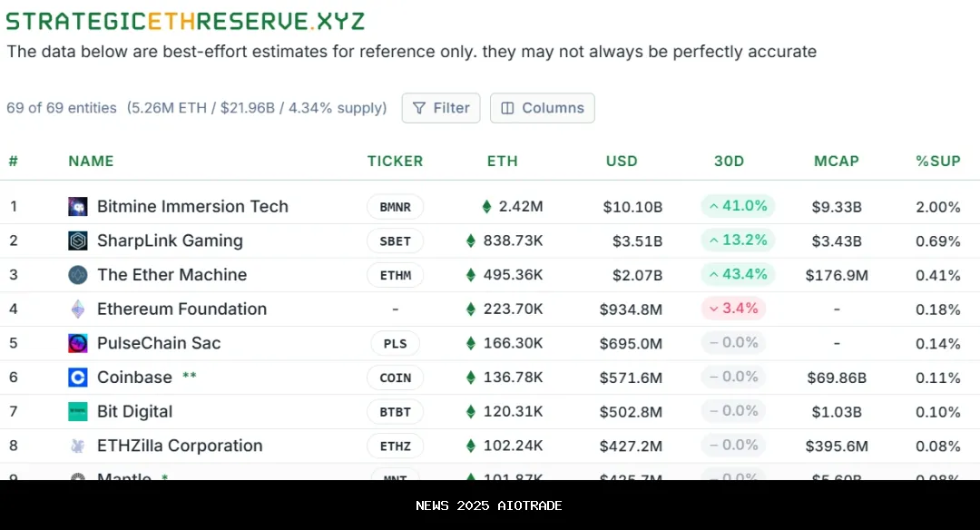Click the Coinbase logo icon
This screenshot has height=530, width=980.
click(78, 378)
